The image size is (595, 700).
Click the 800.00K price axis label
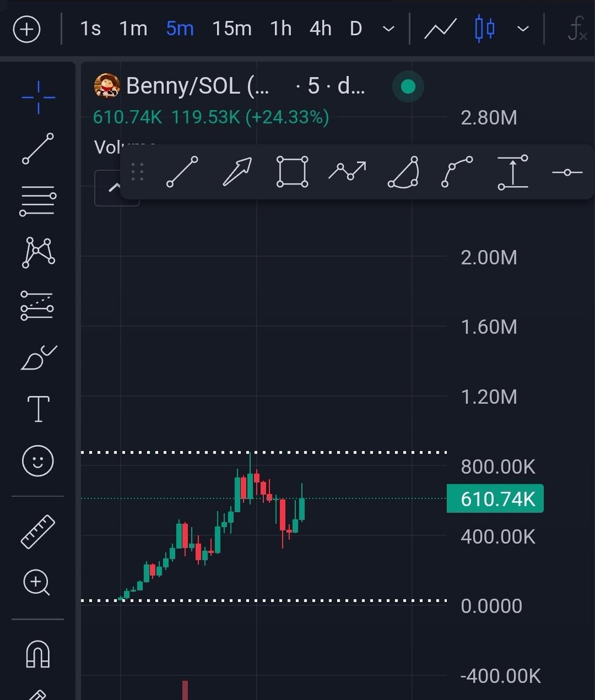click(498, 467)
